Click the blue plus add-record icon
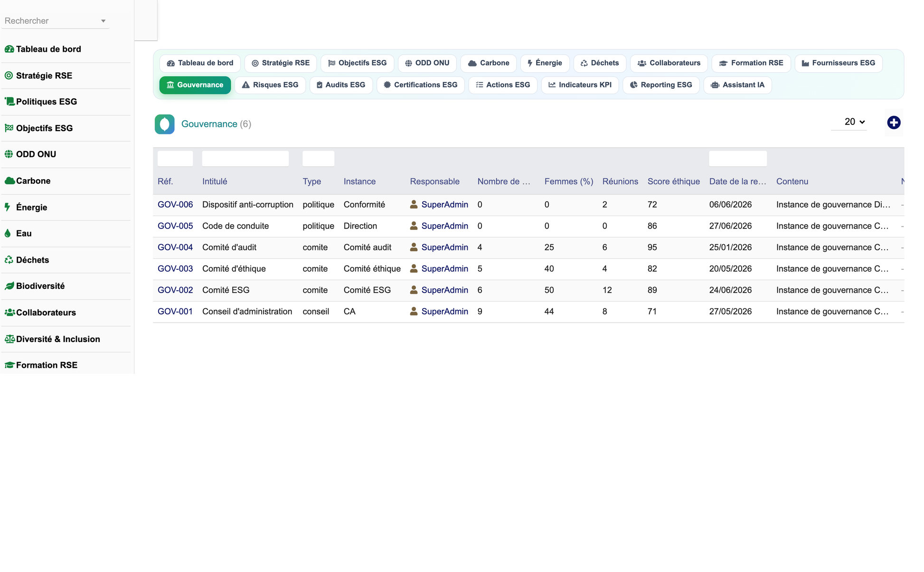This screenshot has height=572, width=924. 894,123
